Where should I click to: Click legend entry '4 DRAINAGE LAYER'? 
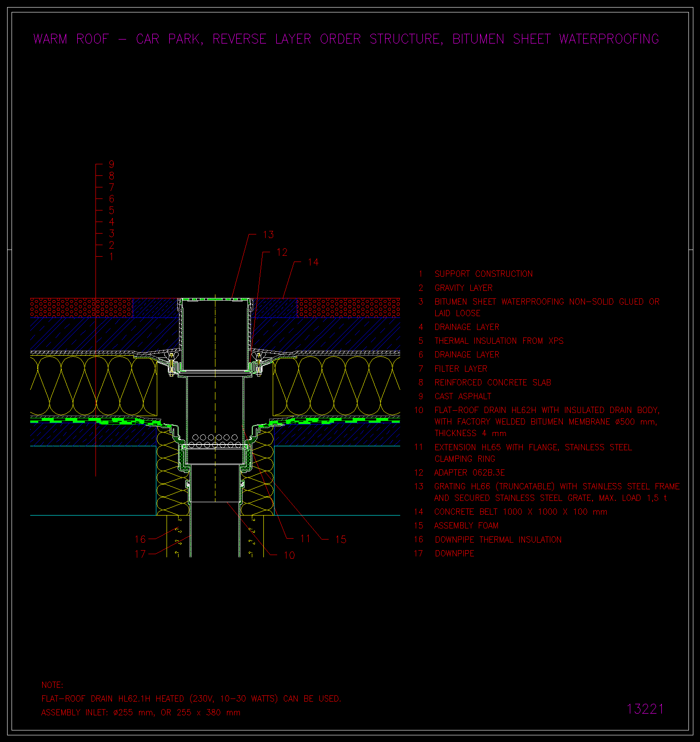459,327
